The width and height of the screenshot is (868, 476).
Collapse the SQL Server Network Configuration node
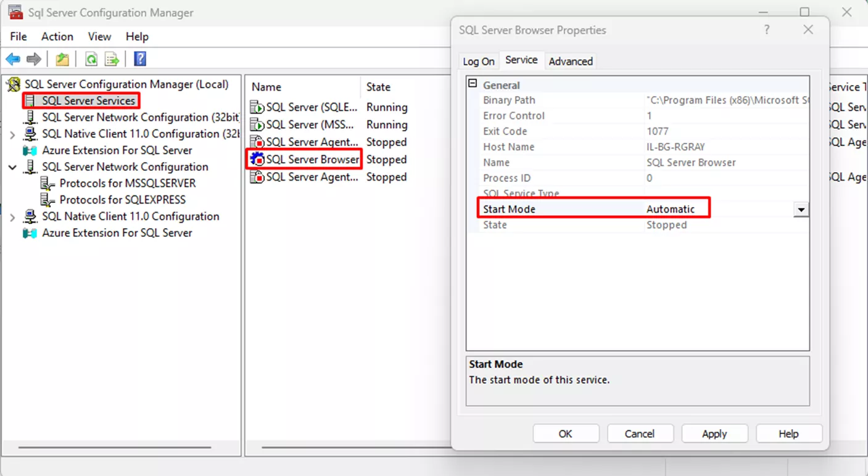coord(12,167)
